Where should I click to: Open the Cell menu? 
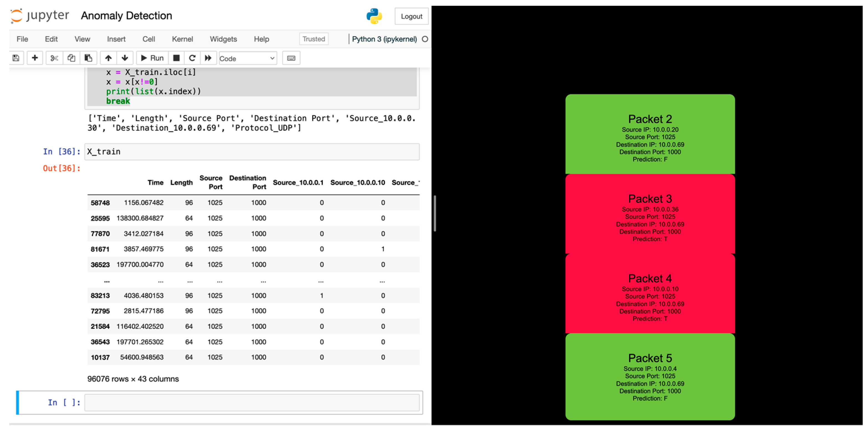coord(149,39)
